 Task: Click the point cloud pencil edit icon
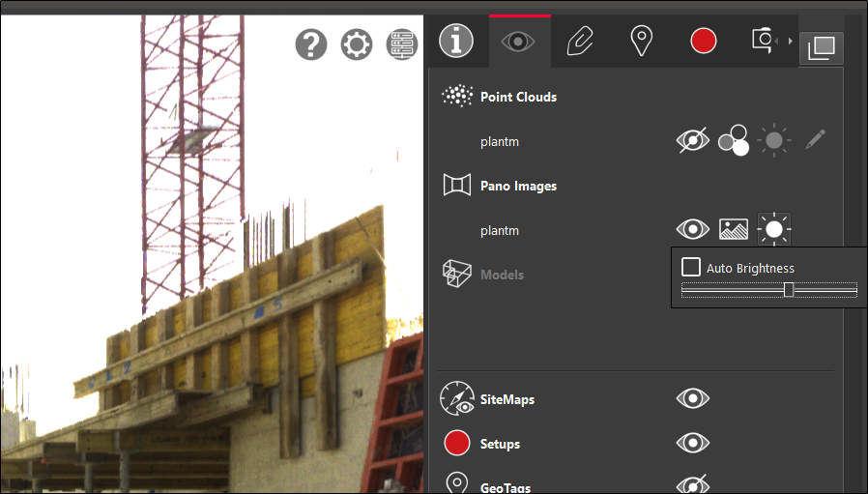pos(815,141)
